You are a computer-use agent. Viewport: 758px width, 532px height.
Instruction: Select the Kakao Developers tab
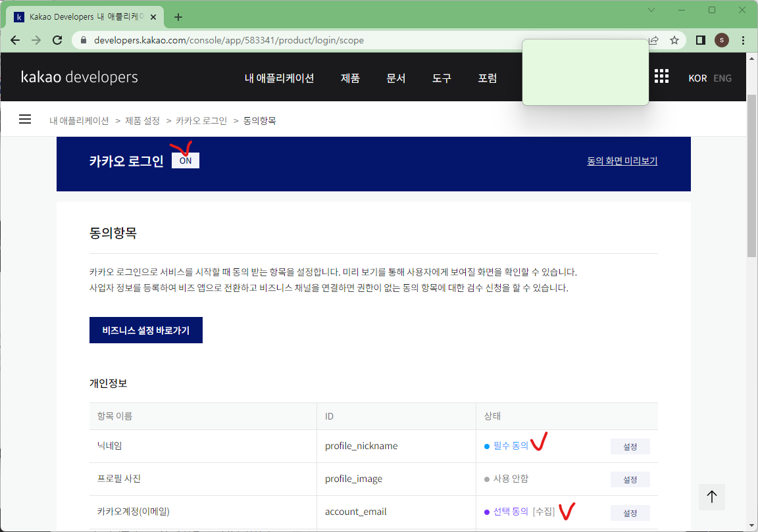85,17
